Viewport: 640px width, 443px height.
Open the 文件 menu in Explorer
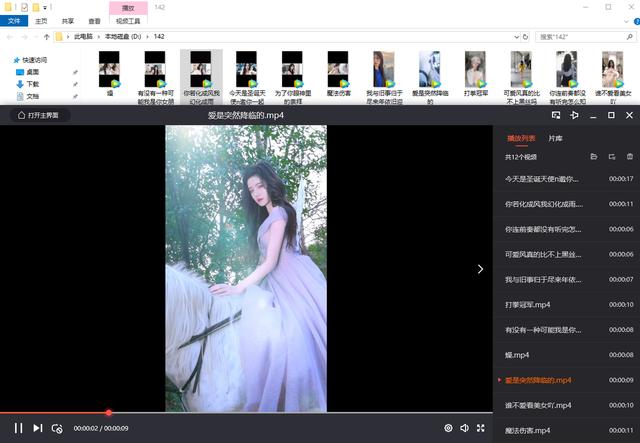click(x=14, y=21)
